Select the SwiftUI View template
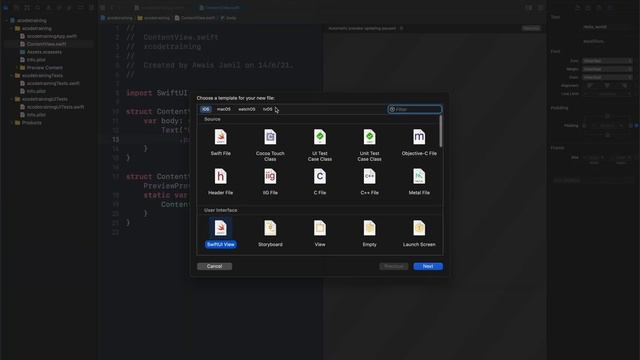 (220, 233)
